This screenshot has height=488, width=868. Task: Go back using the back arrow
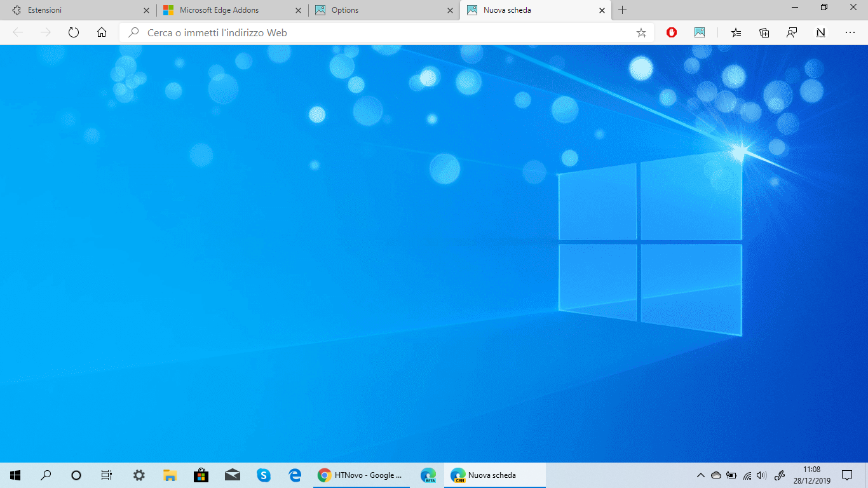tap(18, 32)
